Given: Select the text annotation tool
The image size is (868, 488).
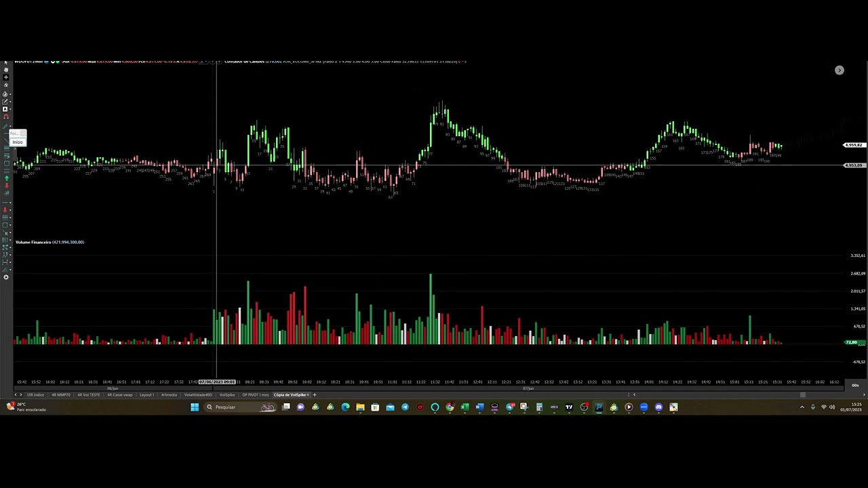Looking at the screenshot, I should tap(5, 109).
